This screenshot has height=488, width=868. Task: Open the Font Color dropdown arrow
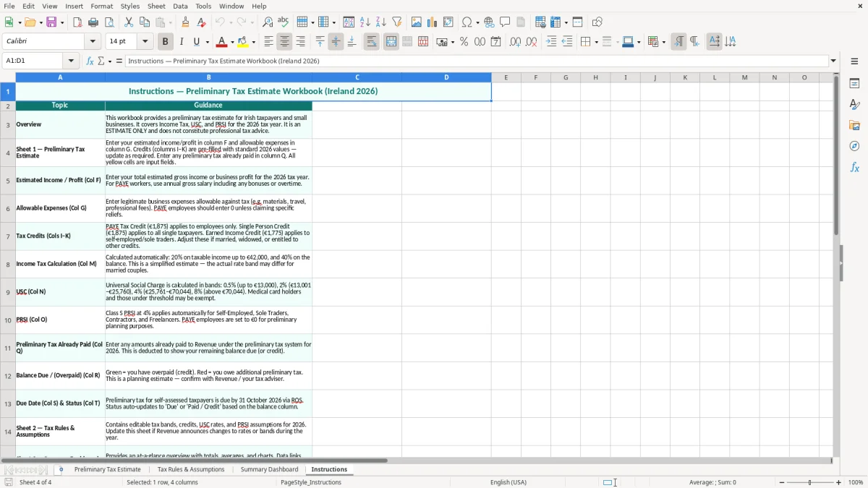click(x=232, y=42)
